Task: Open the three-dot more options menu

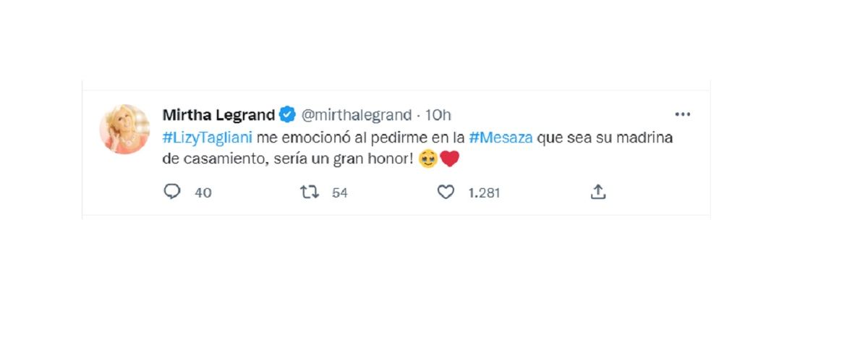Action: 682,114
